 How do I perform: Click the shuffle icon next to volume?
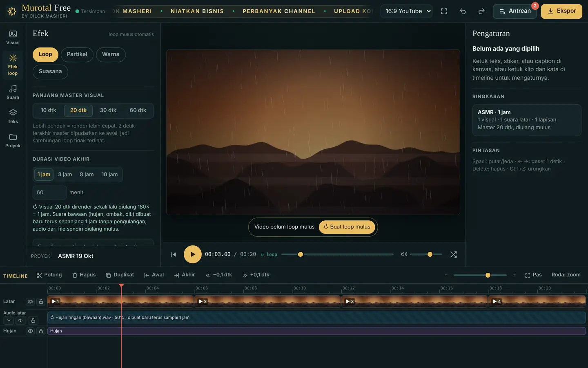(x=454, y=254)
